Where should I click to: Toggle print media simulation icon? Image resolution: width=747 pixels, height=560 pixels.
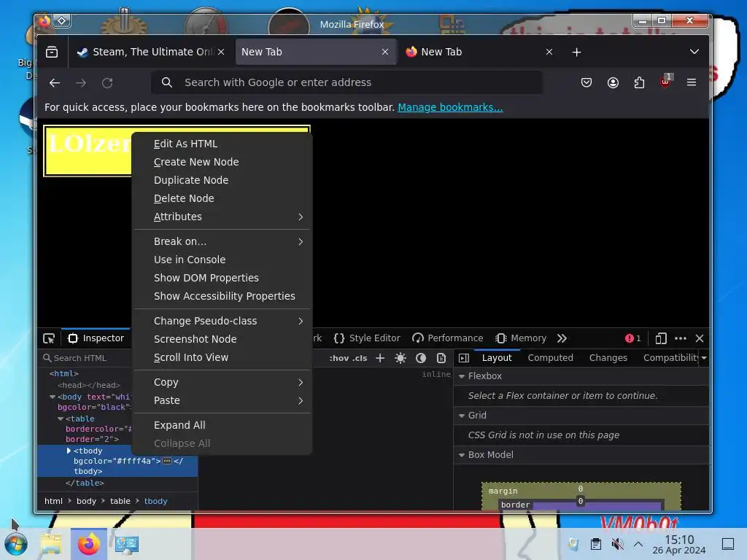(x=441, y=358)
